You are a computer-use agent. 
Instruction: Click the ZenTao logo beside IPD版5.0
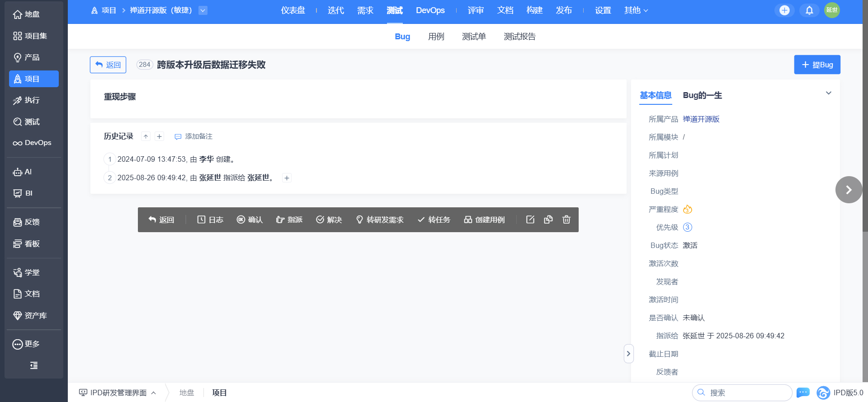(x=823, y=393)
